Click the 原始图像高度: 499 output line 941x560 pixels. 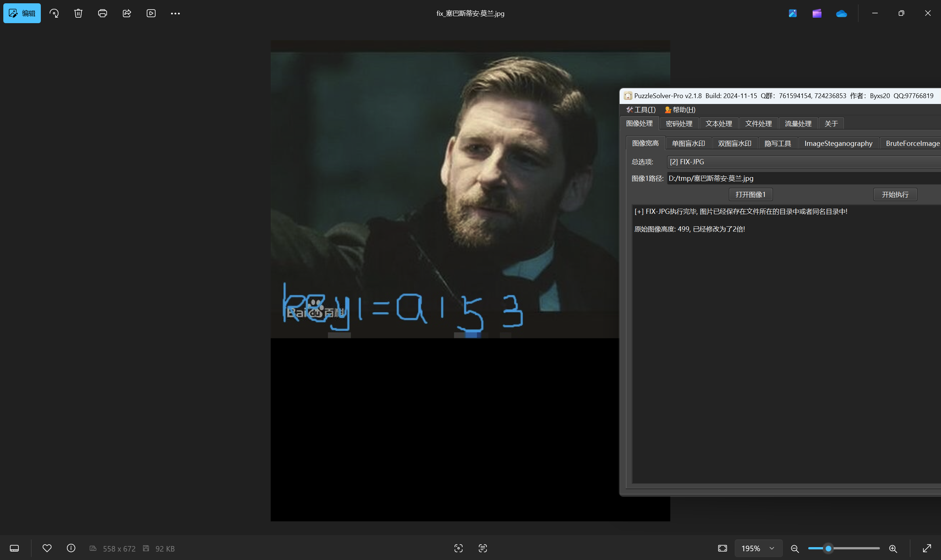[689, 229]
